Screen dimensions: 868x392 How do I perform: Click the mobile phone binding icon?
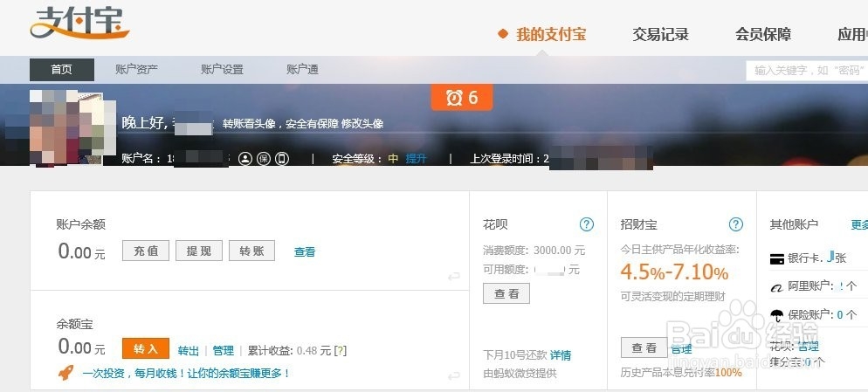pyautogui.click(x=282, y=159)
